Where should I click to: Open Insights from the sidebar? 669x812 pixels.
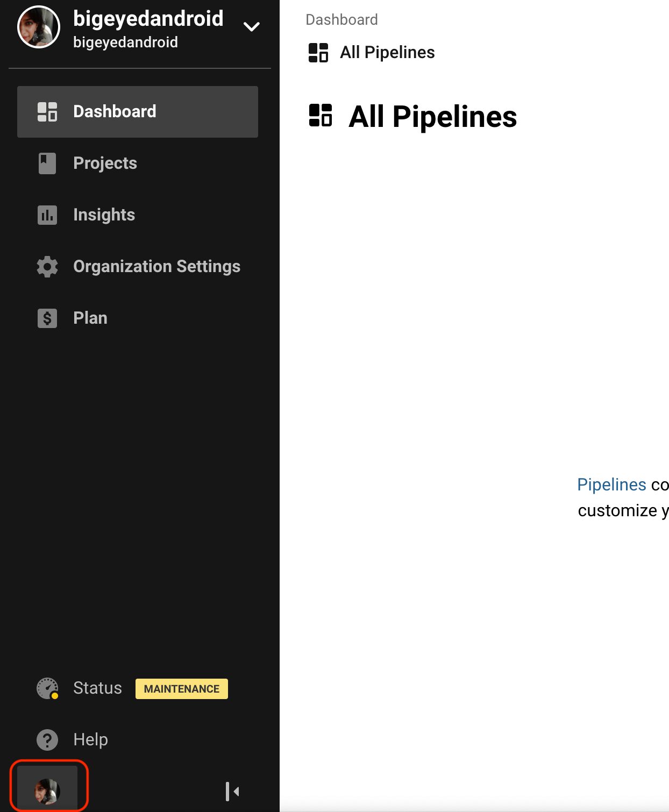(x=138, y=215)
